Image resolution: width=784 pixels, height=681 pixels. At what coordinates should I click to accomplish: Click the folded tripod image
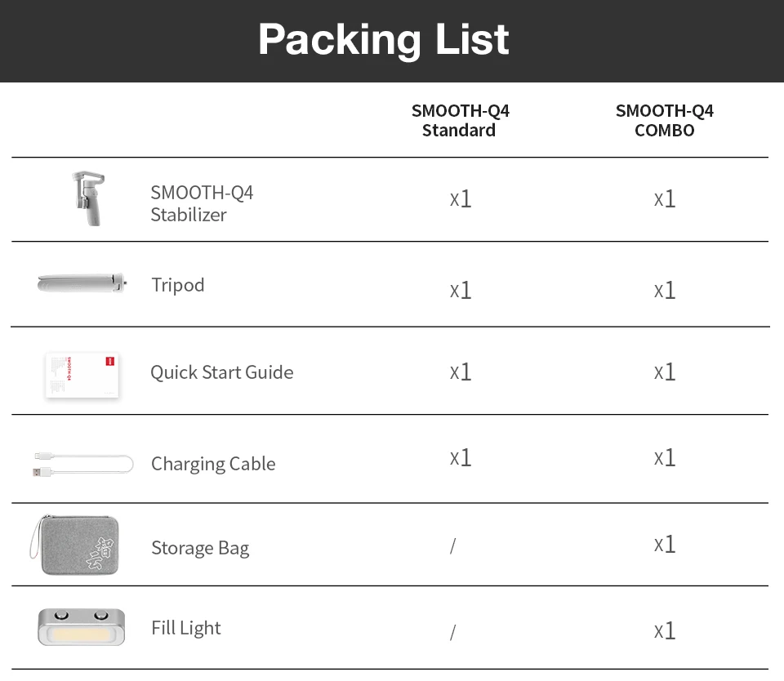coord(84,284)
